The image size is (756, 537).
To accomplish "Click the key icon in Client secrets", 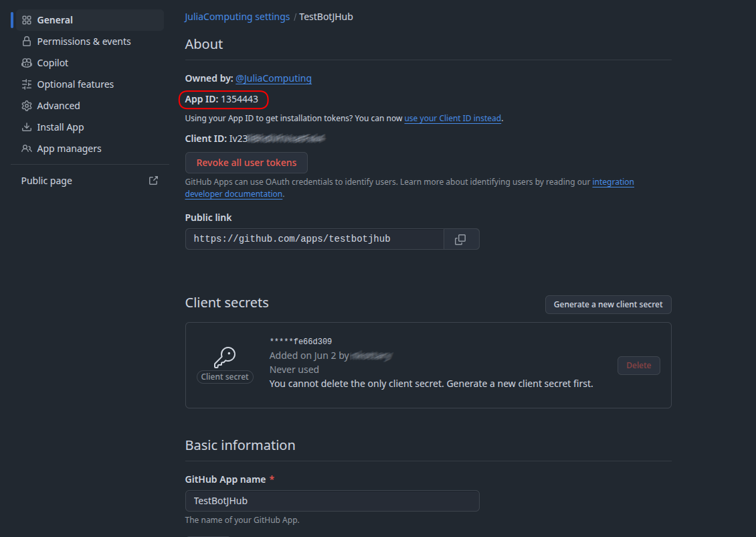I will coord(225,358).
